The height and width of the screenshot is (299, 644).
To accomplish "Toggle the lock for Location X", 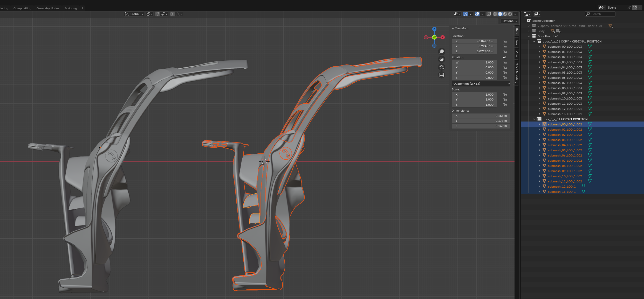I will tap(505, 41).
